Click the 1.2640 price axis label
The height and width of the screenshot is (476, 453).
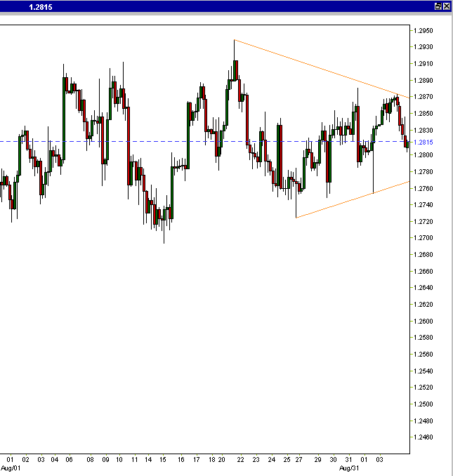click(x=424, y=287)
